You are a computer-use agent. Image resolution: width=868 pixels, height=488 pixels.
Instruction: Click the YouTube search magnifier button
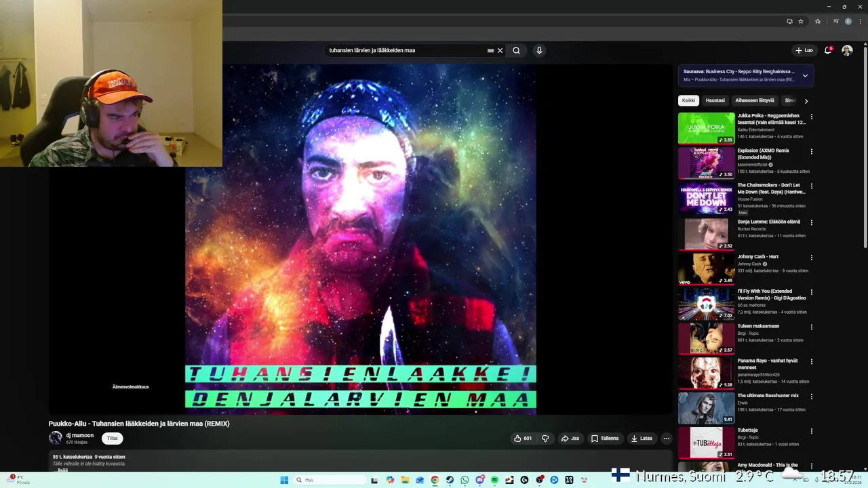tap(516, 50)
